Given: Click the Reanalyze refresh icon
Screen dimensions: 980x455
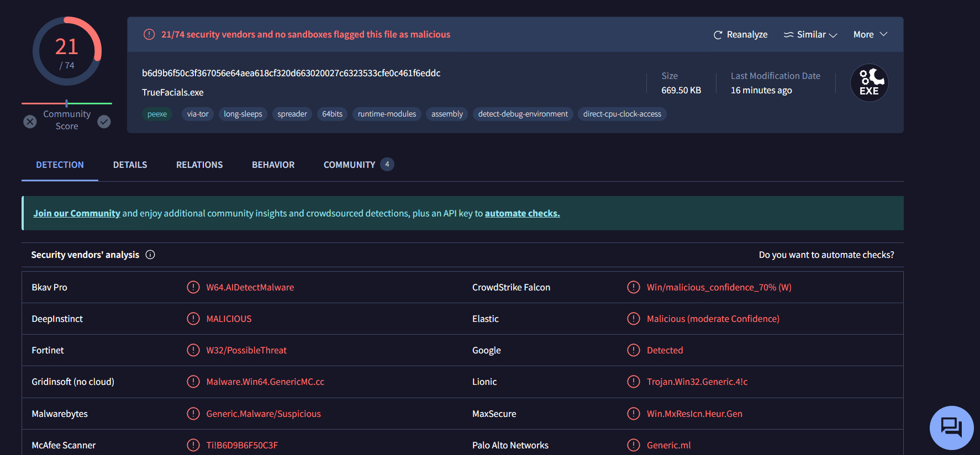Looking at the screenshot, I should pyautogui.click(x=718, y=35).
